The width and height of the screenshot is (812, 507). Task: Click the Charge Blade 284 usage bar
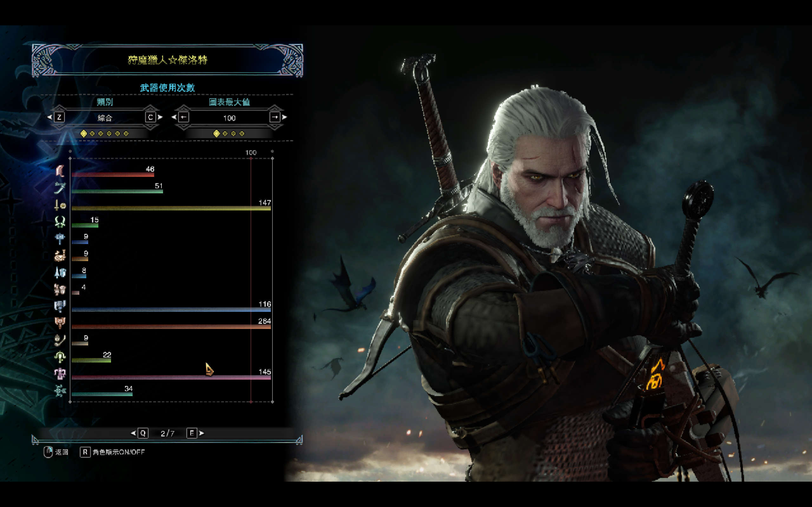pyautogui.click(x=171, y=327)
